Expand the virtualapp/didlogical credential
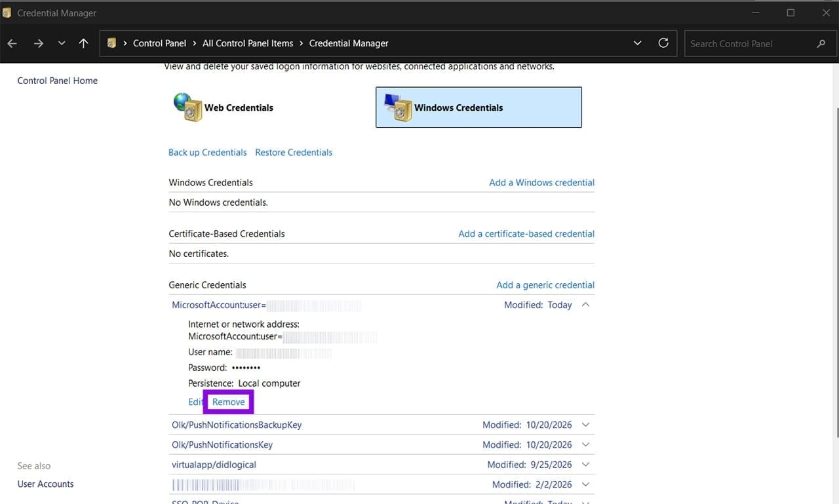839x504 pixels. [585, 465]
